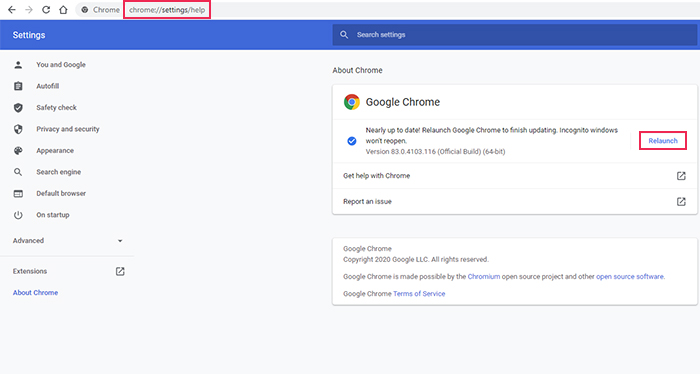The image size is (700, 374).
Task: Open Extensions from the sidebar
Action: click(x=29, y=271)
